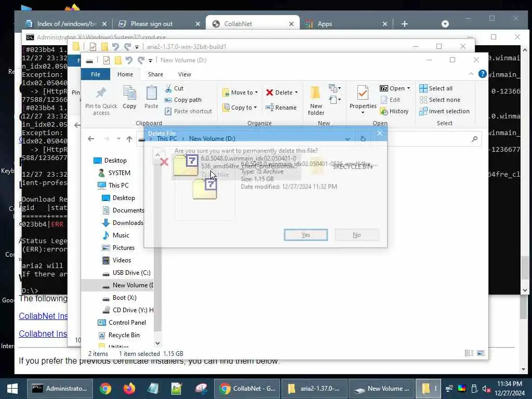This screenshot has height=399, width=532.
Task: Select Desktop at top of navigation tree
Action: [x=110, y=161]
